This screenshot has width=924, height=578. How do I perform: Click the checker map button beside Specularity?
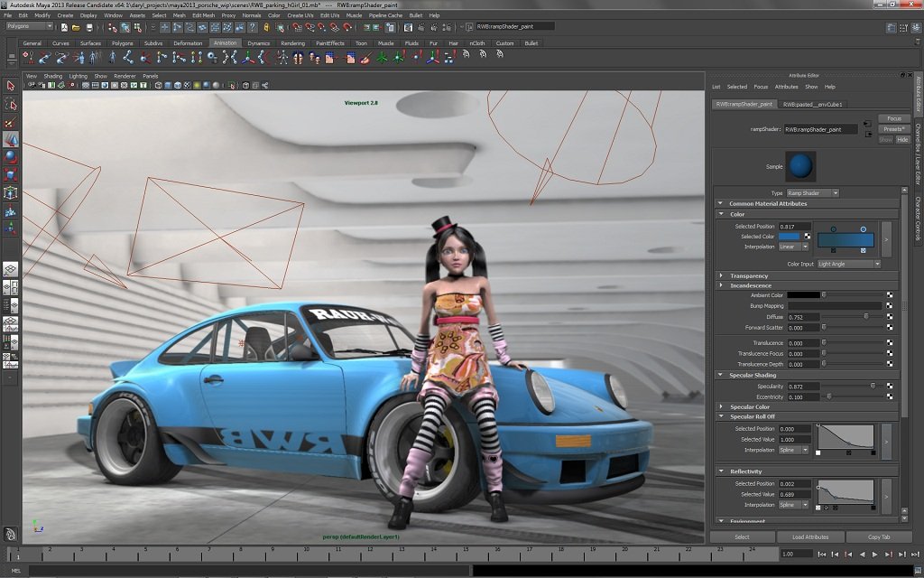coord(889,386)
